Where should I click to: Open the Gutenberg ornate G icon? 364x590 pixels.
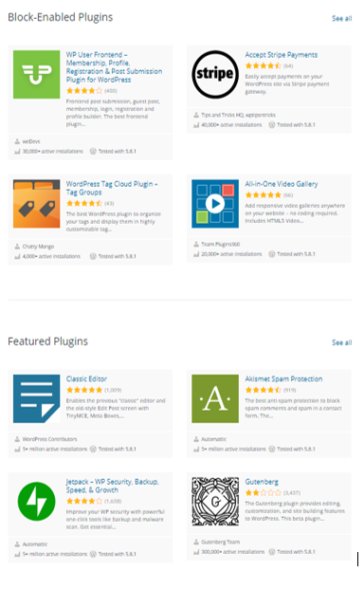pyautogui.click(x=215, y=501)
